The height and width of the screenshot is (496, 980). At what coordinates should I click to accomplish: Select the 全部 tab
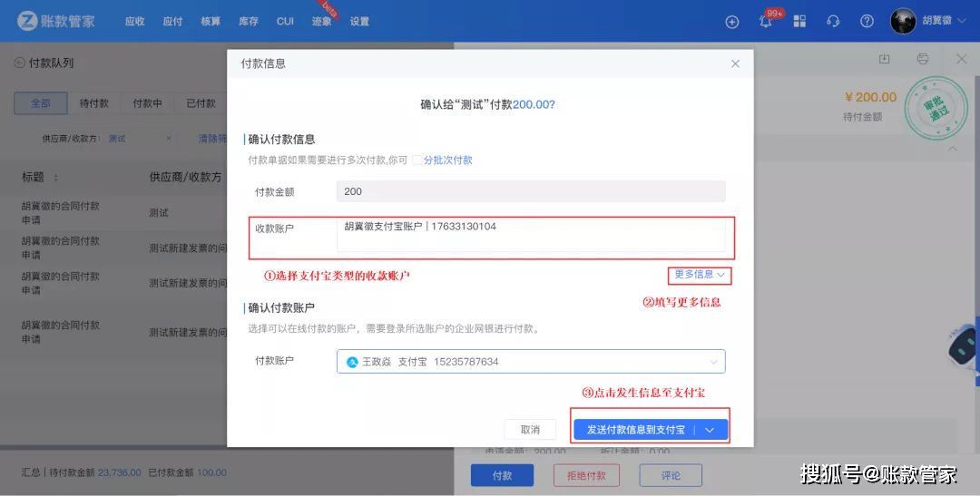[x=41, y=103]
